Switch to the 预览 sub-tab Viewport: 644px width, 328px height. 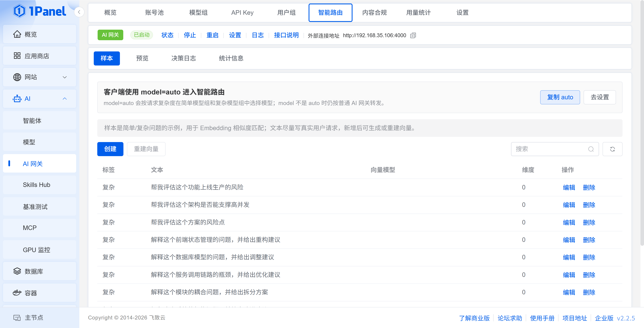pos(142,58)
